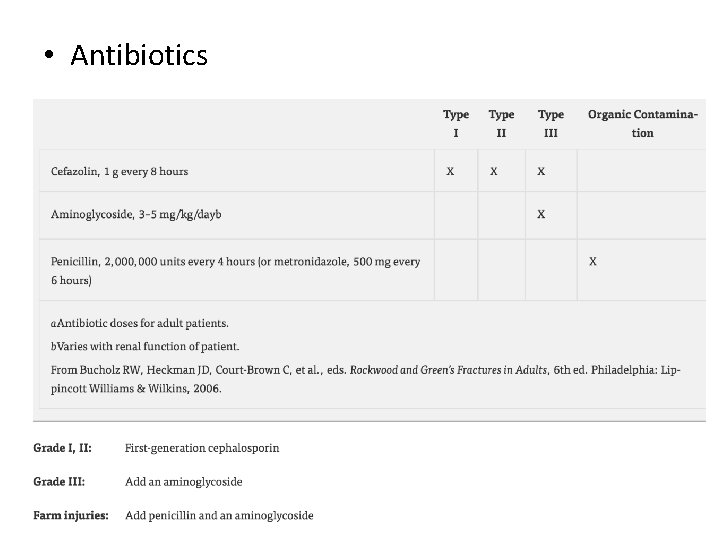
Task: Click footnote b about renal function
Action: tap(145, 346)
